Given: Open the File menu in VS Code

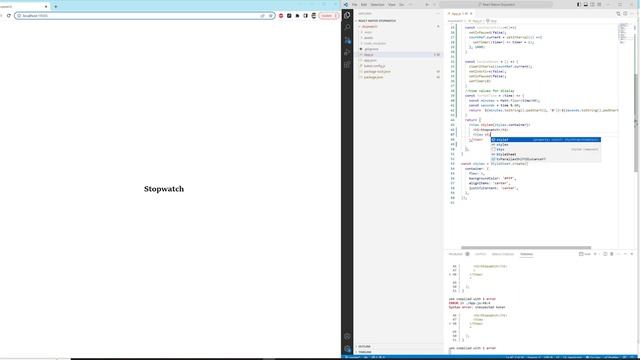Looking at the screenshot, I should (x=355, y=4).
